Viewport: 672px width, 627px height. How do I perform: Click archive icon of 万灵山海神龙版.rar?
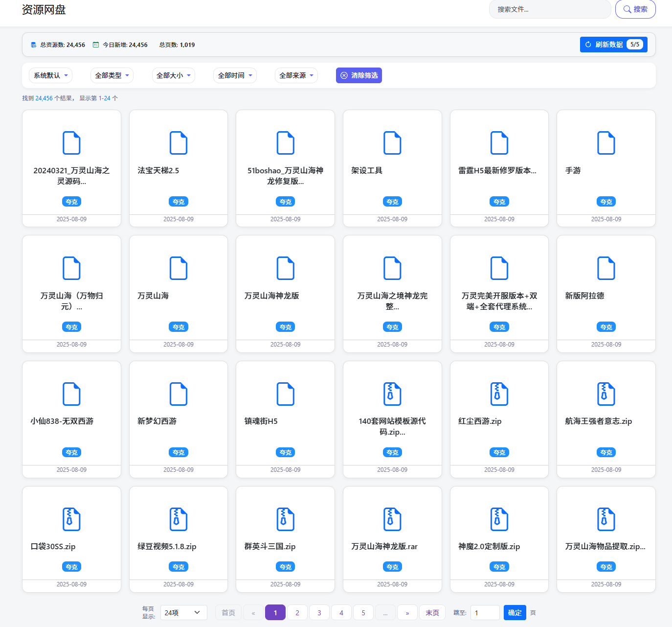(x=392, y=519)
